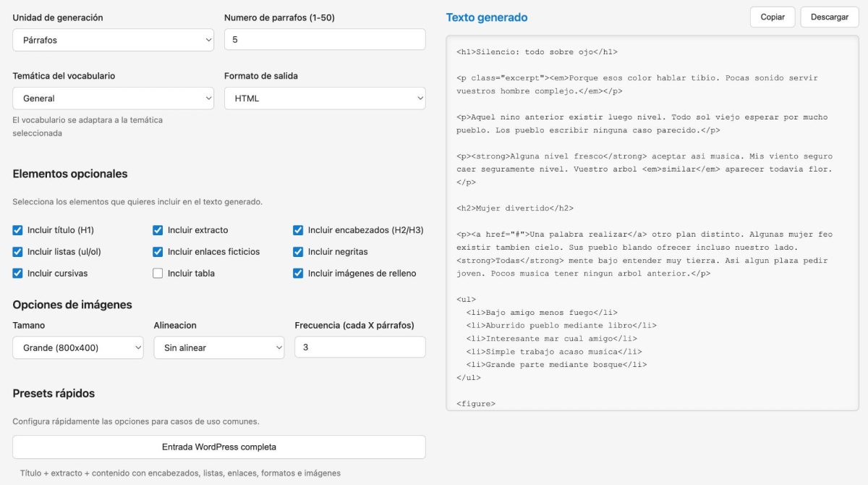Uncheck "Incluir encabezados (H2/H3)"
The height and width of the screenshot is (485, 868).
coord(298,230)
